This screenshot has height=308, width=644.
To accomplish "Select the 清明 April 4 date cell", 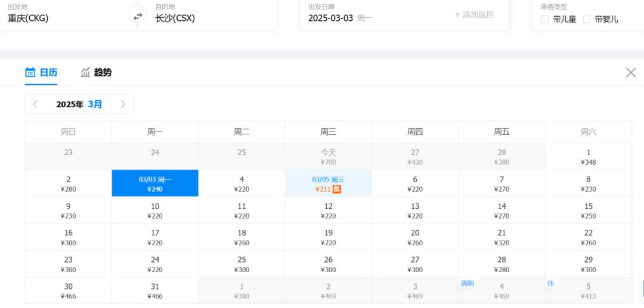I will (502, 291).
